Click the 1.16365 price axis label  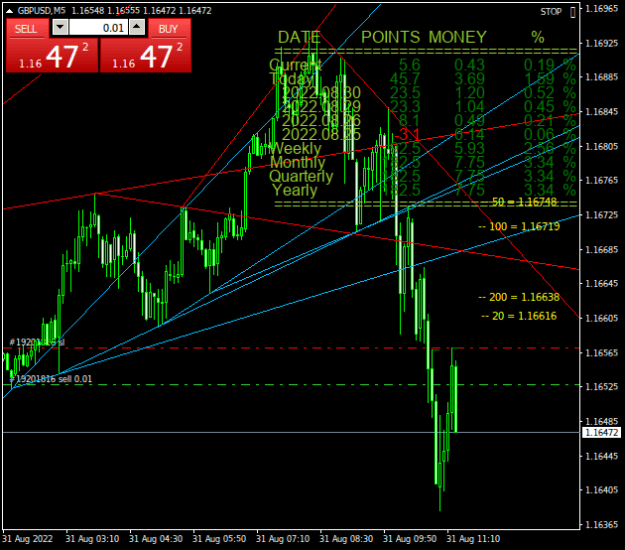(x=601, y=524)
